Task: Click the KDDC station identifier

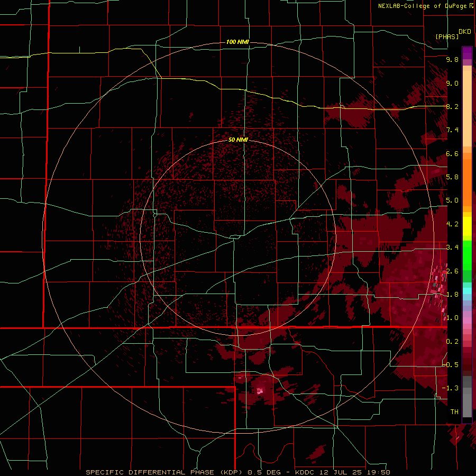Action: (306, 472)
